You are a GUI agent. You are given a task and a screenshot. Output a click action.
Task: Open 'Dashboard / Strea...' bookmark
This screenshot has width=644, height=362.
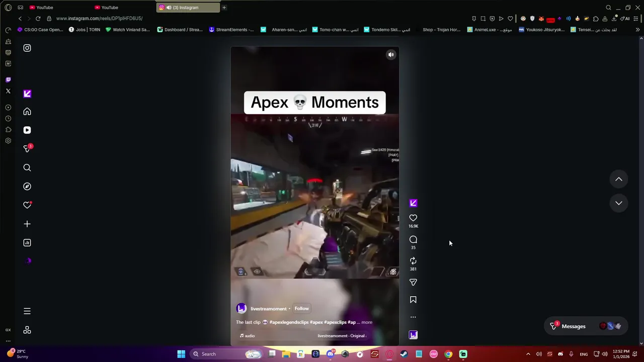click(x=180, y=30)
